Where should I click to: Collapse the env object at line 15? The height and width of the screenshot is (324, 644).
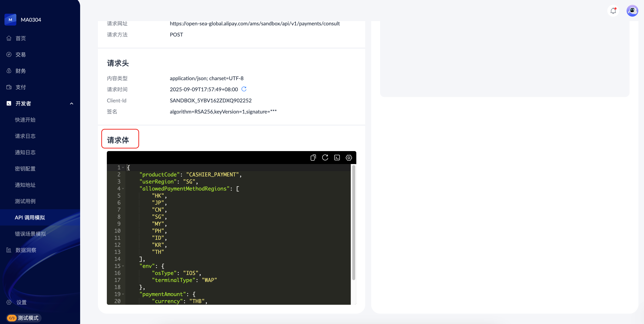(123, 266)
